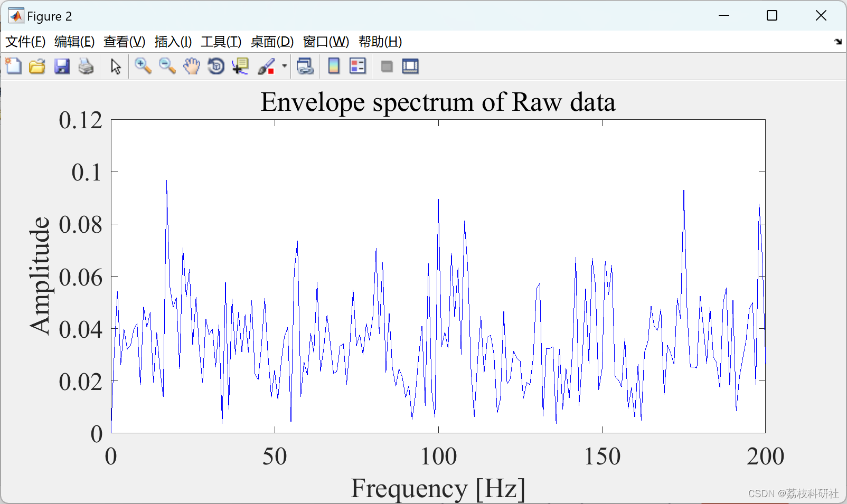
Task: Select the 'Amplitude' y-axis label
Action: pyautogui.click(x=40, y=275)
